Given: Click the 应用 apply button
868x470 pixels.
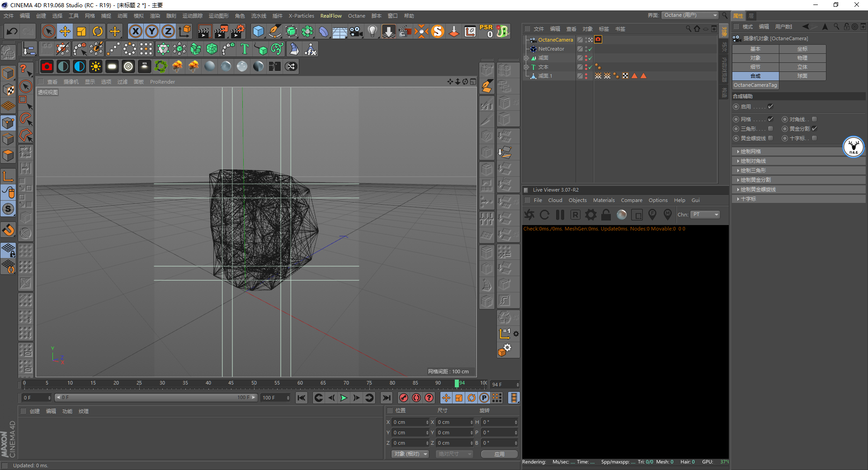Looking at the screenshot, I should pyautogui.click(x=499, y=454).
